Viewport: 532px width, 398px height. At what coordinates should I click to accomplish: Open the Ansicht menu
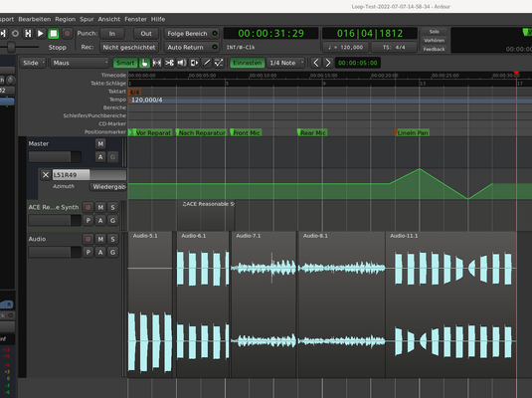click(x=109, y=19)
